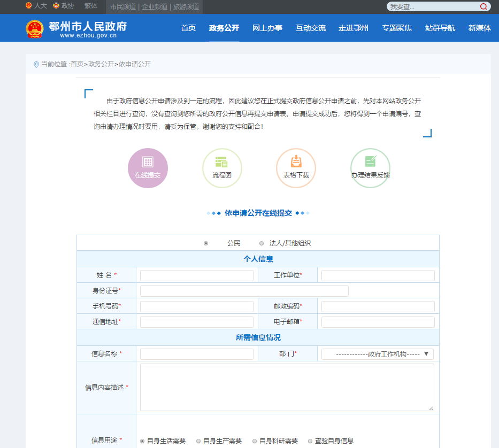The width and height of the screenshot is (499, 448).
Task: Click the 手机号码 input field
Action: coord(197,307)
